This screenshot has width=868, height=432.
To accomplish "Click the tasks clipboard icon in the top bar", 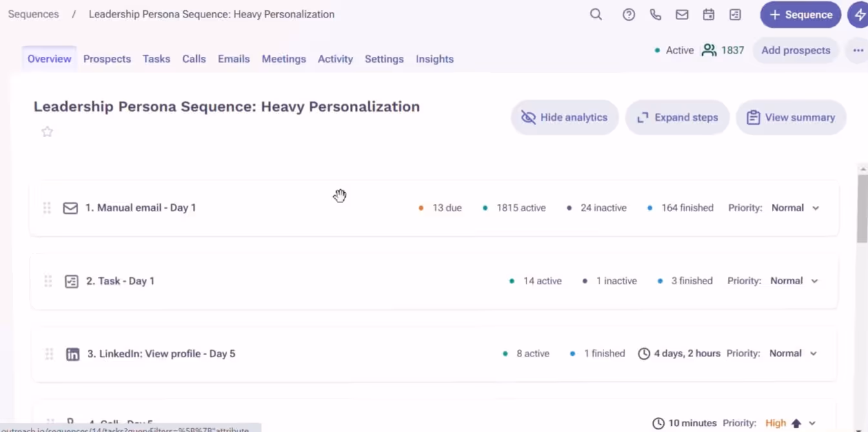I will pos(734,14).
